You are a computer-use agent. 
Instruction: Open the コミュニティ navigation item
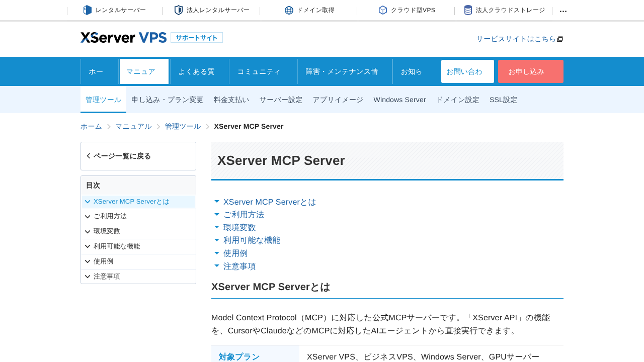[263, 71]
